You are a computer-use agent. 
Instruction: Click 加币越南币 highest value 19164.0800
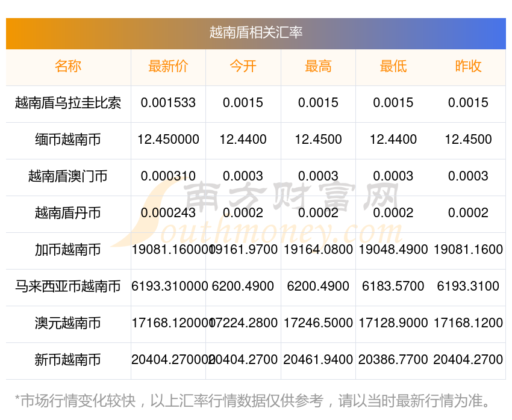pyautogui.click(x=318, y=250)
